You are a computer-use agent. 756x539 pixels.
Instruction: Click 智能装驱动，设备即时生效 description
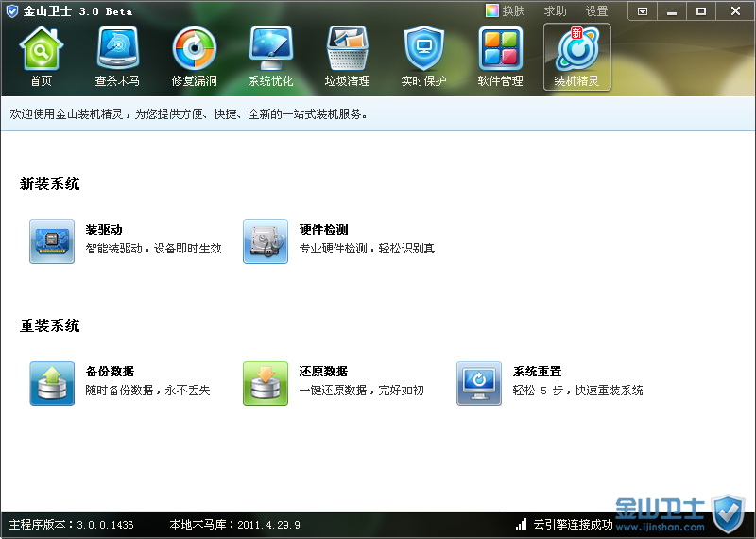[x=153, y=249]
